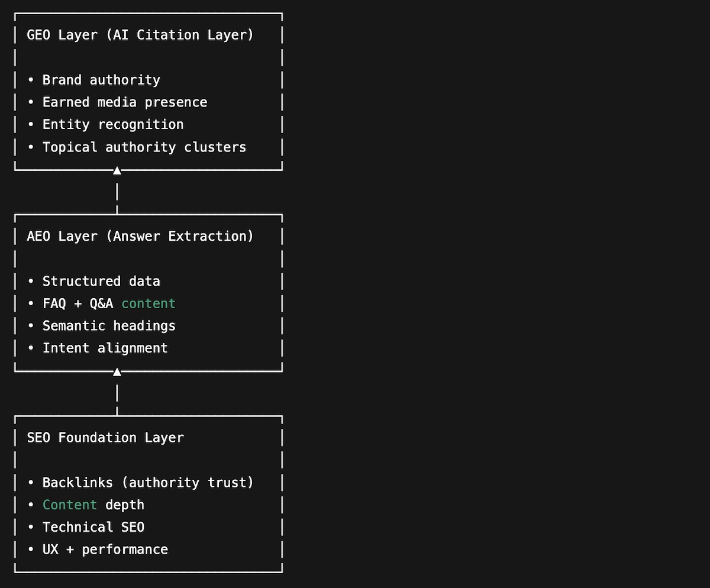
Task: Click the Topical authority clusters line
Action: click(144, 147)
